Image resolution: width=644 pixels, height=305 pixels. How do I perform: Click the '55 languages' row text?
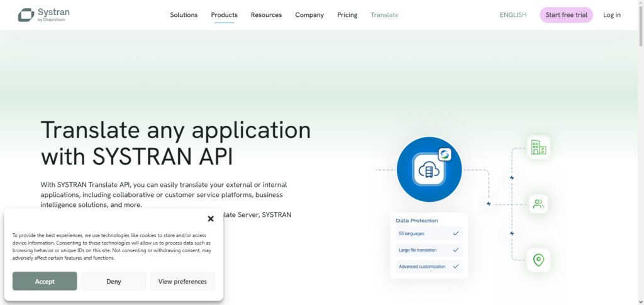(x=411, y=233)
